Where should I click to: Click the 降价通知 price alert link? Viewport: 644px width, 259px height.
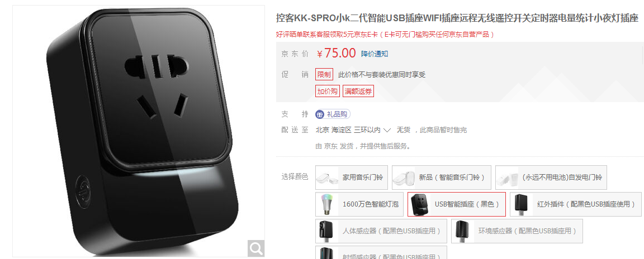coord(375,54)
